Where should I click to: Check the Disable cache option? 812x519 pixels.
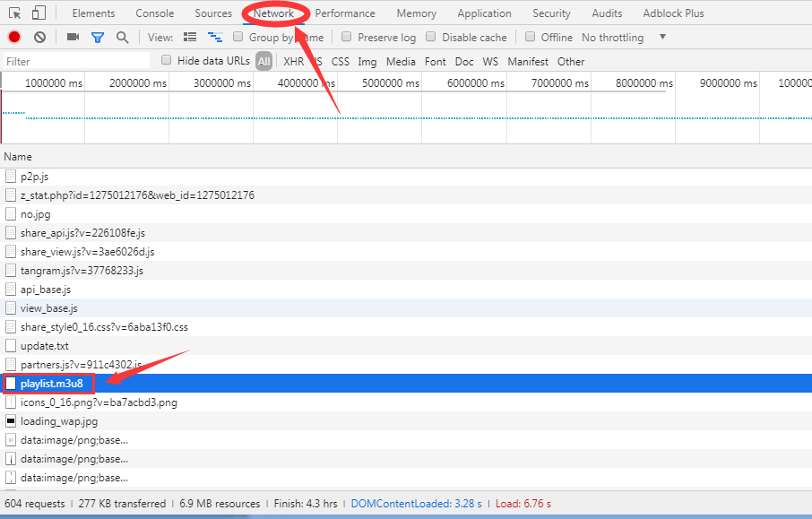431,36
